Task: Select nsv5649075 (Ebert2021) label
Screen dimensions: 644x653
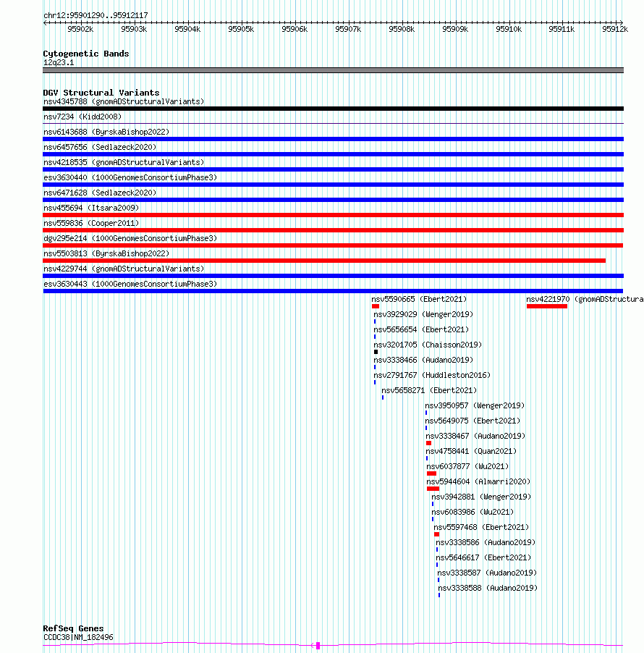Action: pos(473,421)
